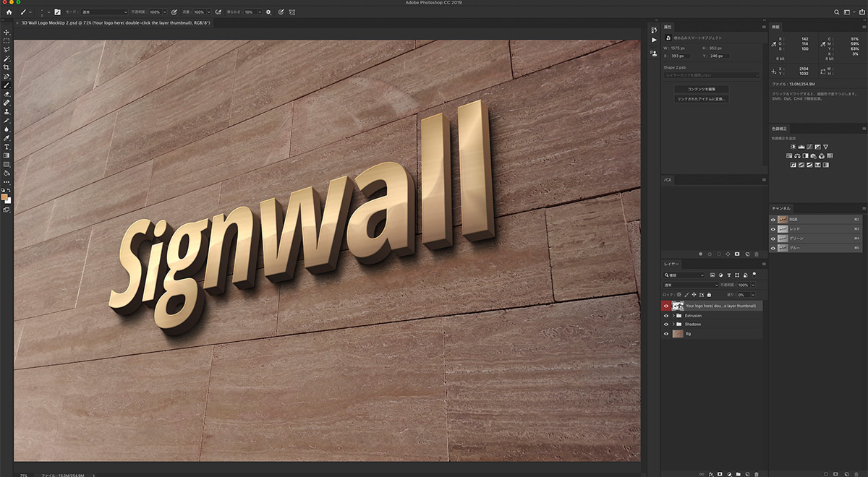
Task: Select the Eyedropper tool
Action: point(7,138)
